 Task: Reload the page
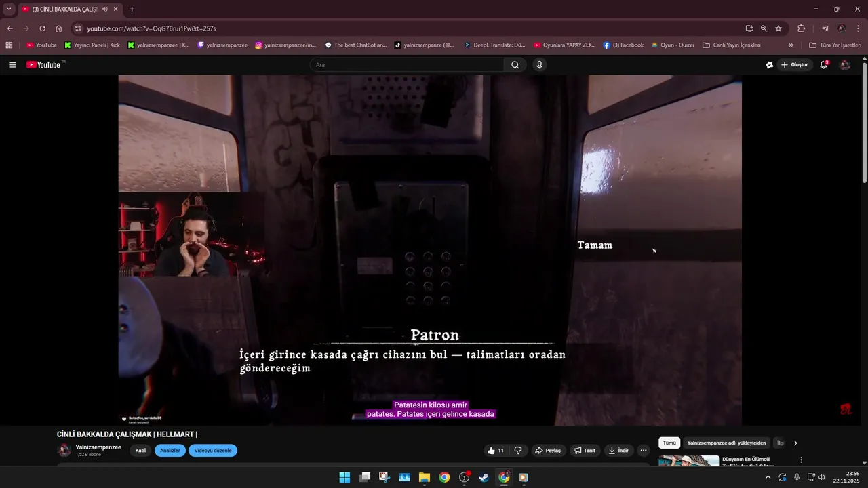click(x=42, y=28)
